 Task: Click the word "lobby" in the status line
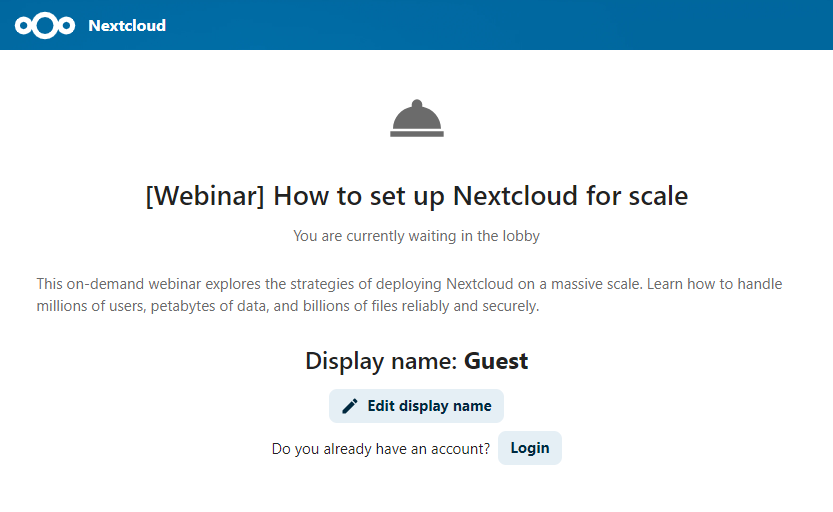coord(520,236)
